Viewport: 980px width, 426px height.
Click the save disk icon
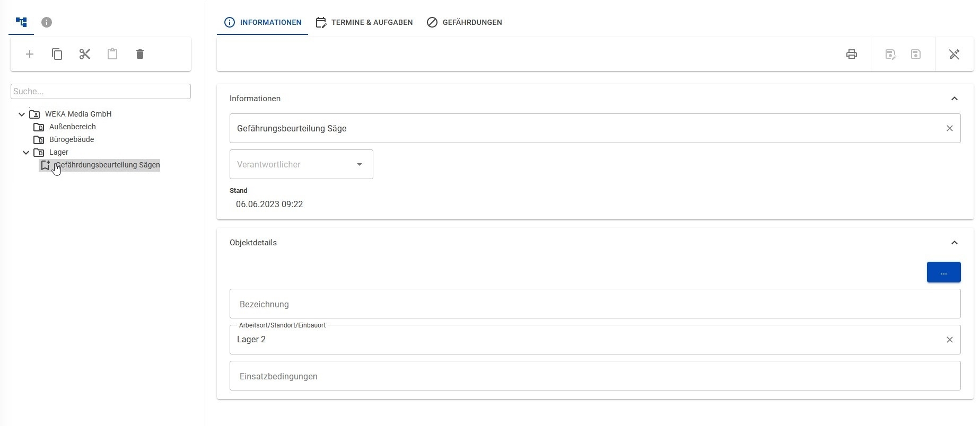click(916, 54)
